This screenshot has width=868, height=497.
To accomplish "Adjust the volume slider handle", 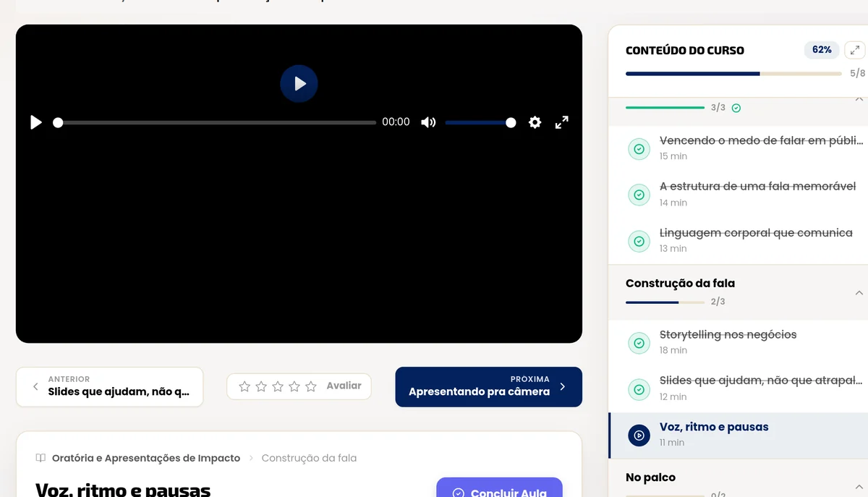I will tap(511, 122).
